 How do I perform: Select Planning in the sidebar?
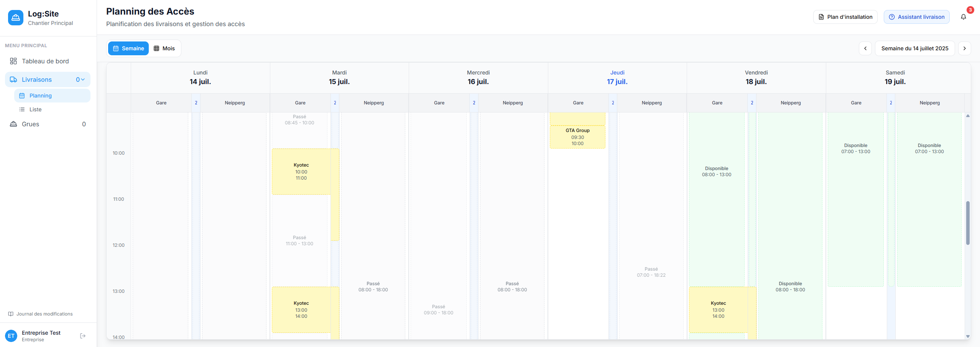(53, 96)
